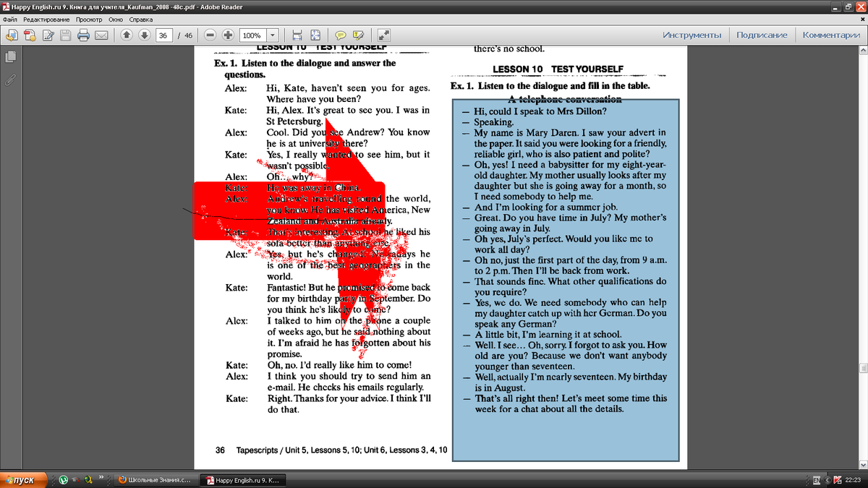868x488 pixels.
Task: Add a sticky note comment
Action: point(339,35)
